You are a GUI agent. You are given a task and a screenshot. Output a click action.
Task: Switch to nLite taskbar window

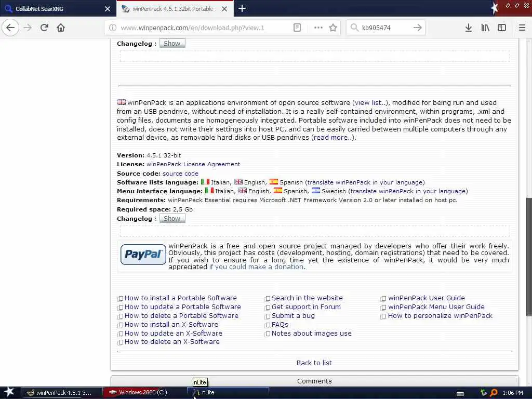228,392
